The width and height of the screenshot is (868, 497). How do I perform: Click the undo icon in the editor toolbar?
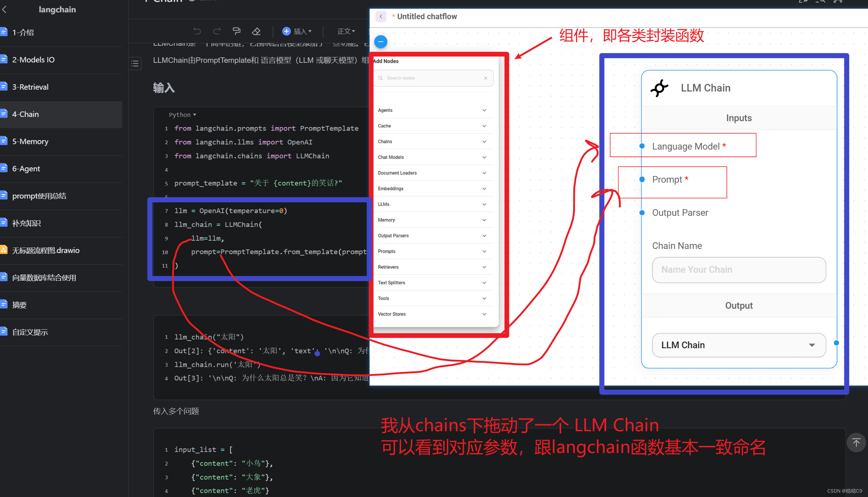[197, 31]
